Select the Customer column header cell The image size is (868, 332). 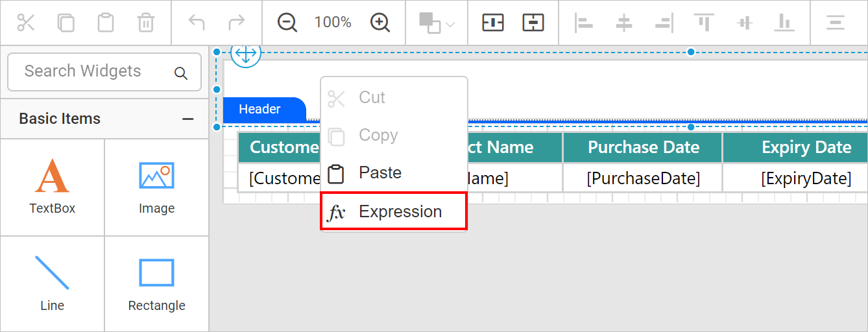(x=280, y=147)
